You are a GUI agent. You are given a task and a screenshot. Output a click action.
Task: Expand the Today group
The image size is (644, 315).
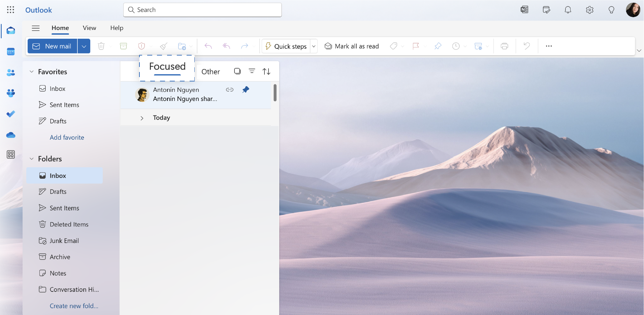click(142, 118)
